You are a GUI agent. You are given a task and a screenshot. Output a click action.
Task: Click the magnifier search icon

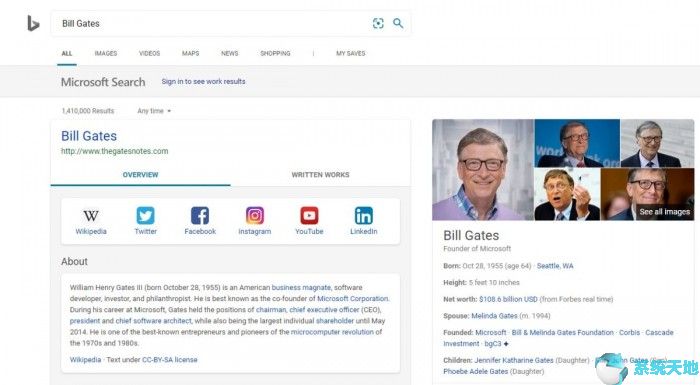click(398, 23)
